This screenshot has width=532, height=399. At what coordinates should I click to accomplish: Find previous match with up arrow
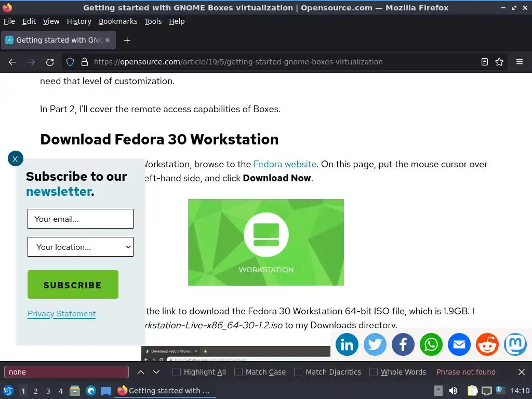coord(141,372)
